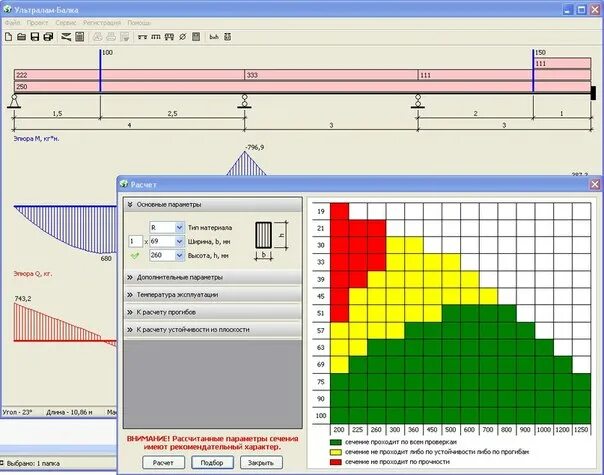Expand the Дополнительные параметры section
This screenshot has width=604, height=475.
pyautogui.click(x=213, y=277)
